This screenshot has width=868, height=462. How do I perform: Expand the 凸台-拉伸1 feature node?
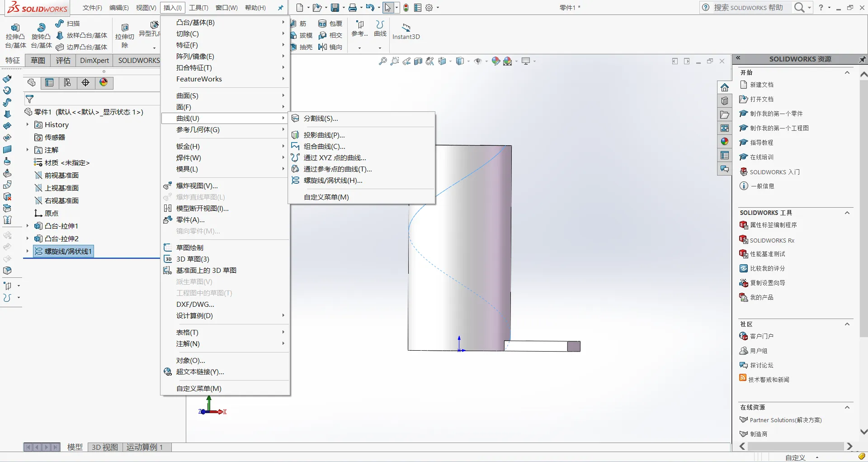(28, 226)
